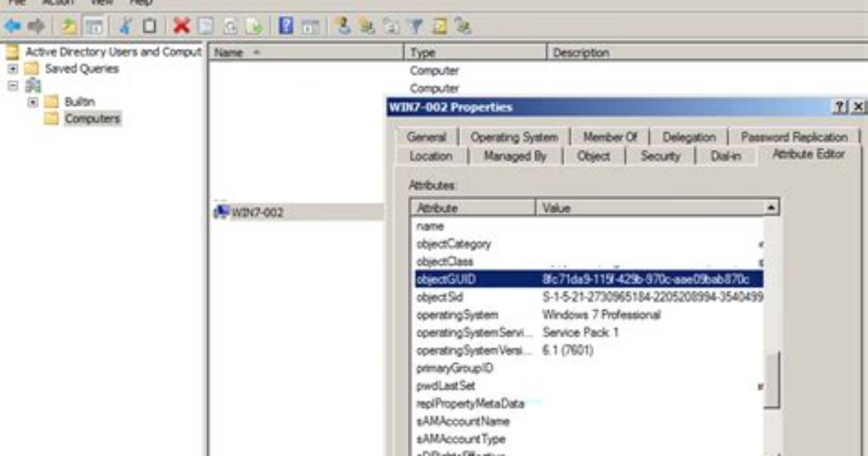Screen dimensions: 868x456
Task: Switch to the Dial-in tab
Action: pos(725,156)
